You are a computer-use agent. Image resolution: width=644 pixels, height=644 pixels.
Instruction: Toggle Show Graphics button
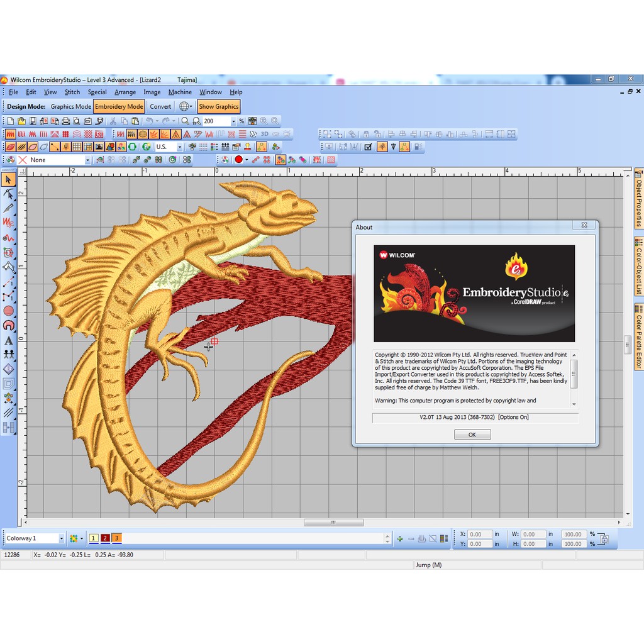tap(219, 107)
